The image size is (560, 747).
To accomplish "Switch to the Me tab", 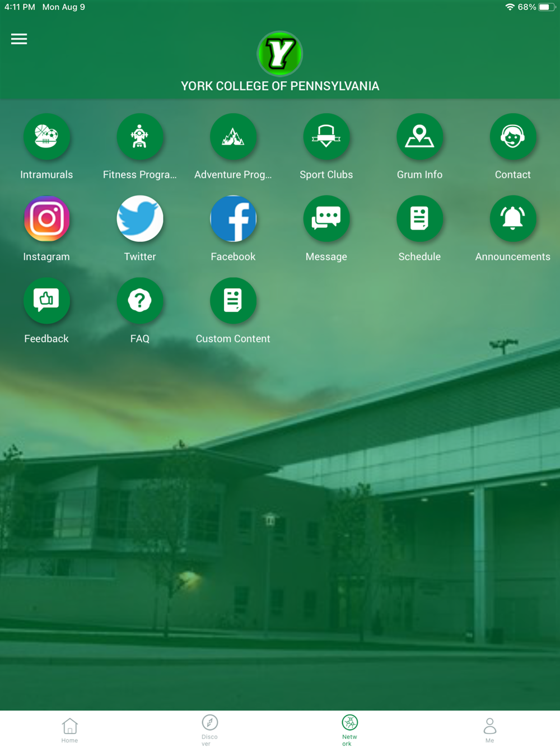I will coord(489,730).
